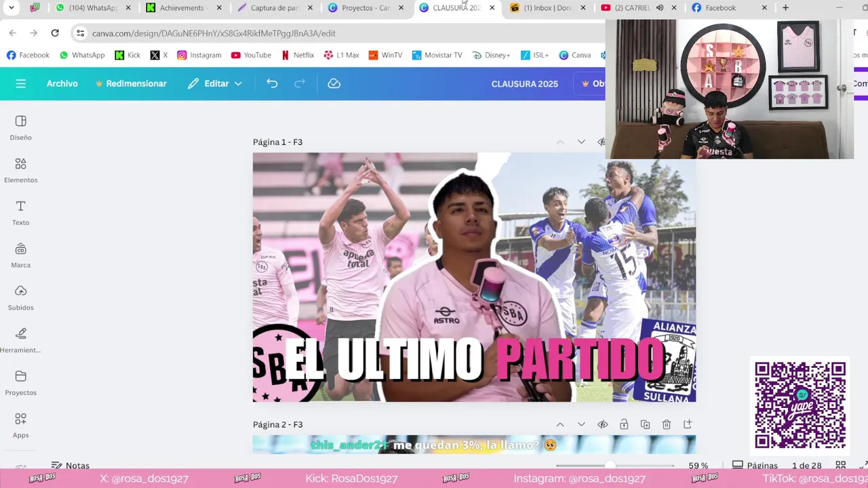Click the Página 2 - F3 title

[x=277, y=424]
